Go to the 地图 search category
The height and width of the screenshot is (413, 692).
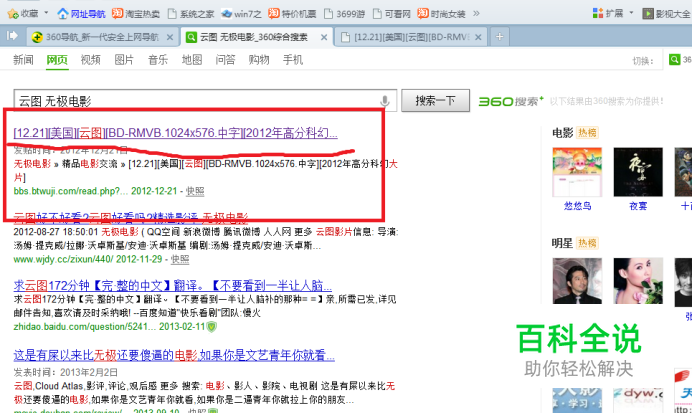(192, 60)
